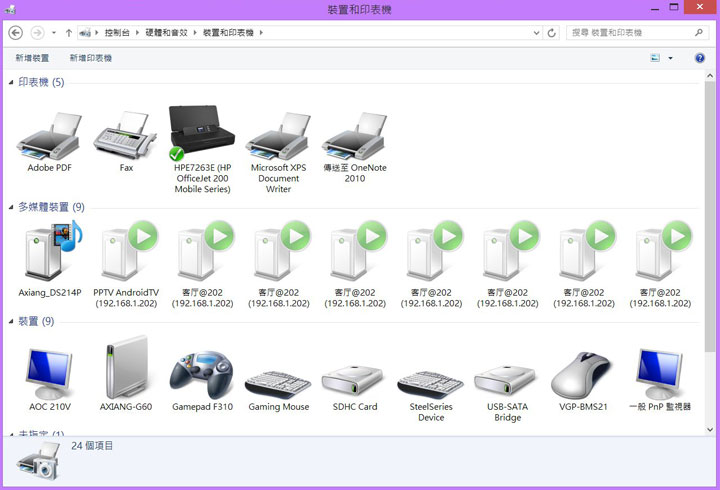
Task: Click the vertical scrollbar down arrow
Action: point(710,430)
